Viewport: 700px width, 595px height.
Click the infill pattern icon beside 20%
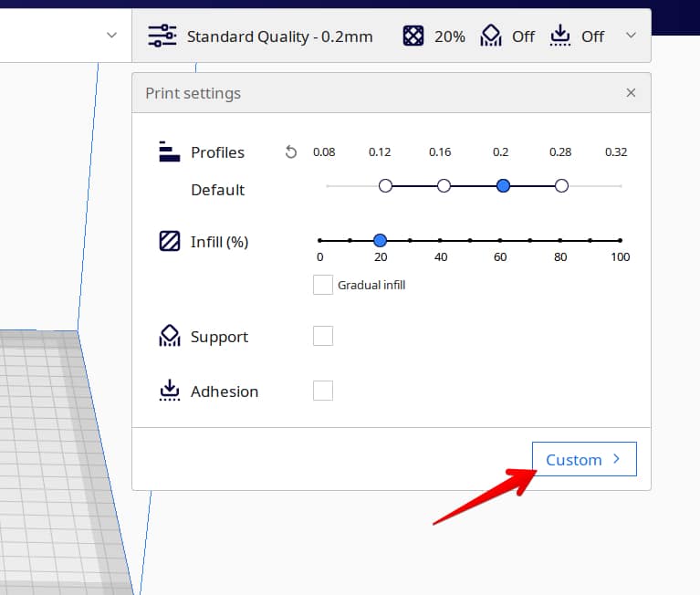[413, 36]
